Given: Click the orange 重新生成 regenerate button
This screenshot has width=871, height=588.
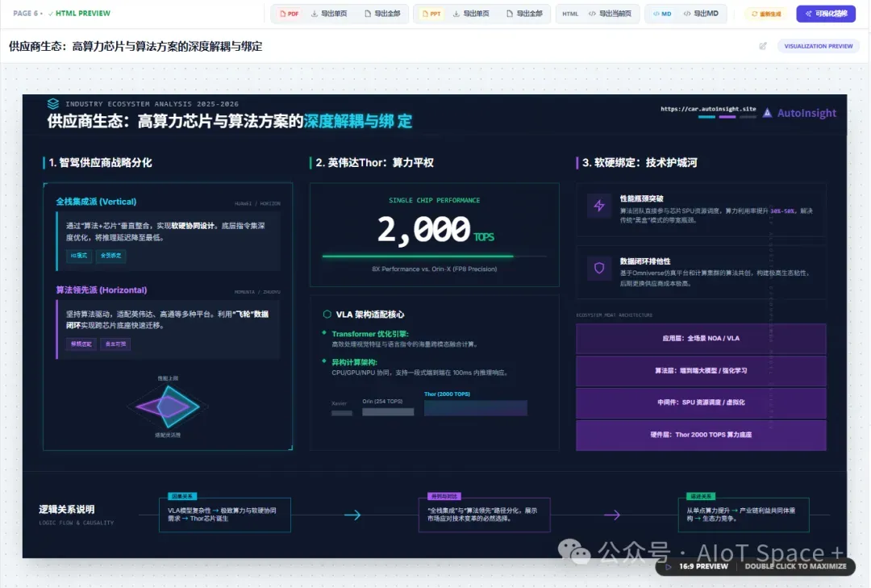Looking at the screenshot, I should 767,14.
